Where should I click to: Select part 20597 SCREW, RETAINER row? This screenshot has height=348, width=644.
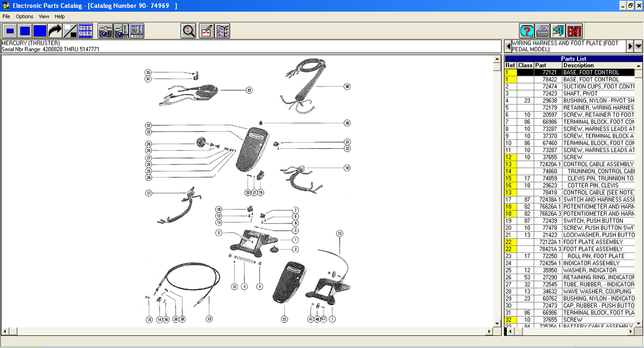570,115
